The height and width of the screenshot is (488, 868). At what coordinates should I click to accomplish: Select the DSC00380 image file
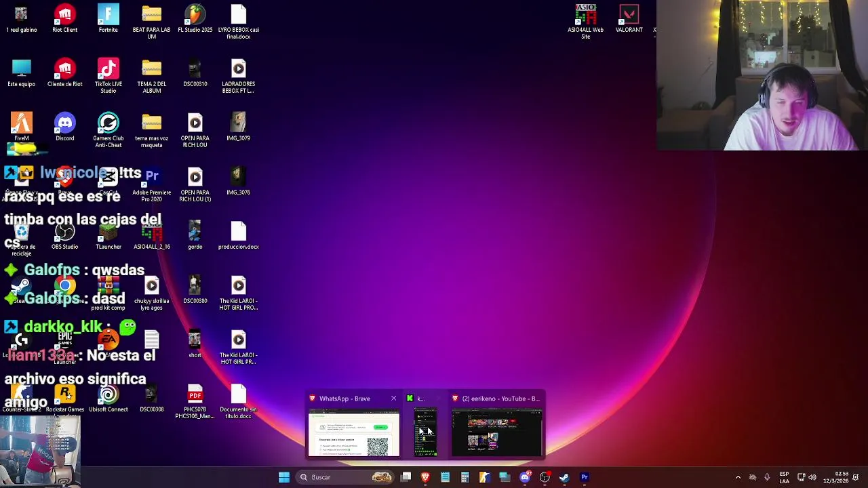(195, 290)
